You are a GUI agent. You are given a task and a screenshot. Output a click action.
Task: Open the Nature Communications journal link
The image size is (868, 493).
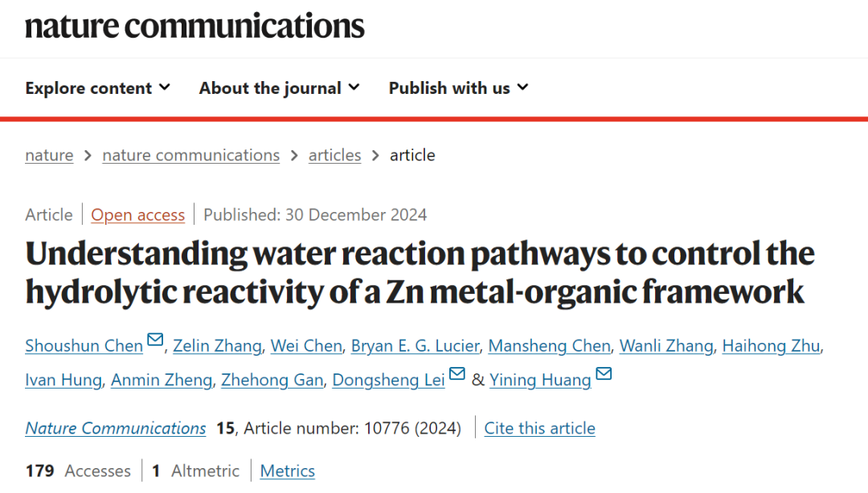pos(116,428)
